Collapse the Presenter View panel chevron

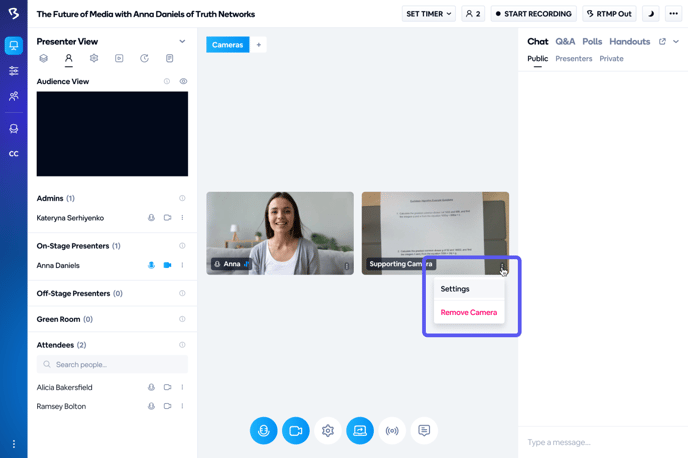(x=182, y=42)
